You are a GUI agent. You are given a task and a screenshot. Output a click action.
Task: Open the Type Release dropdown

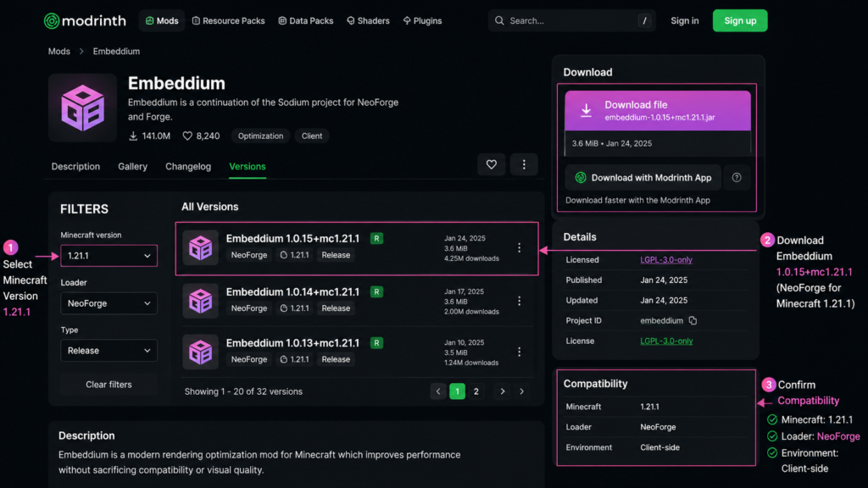coord(108,350)
